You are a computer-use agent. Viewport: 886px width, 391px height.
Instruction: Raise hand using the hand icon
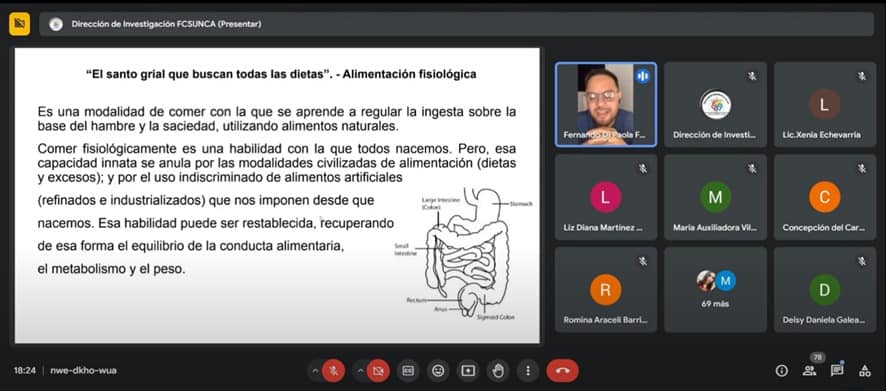coord(498,371)
